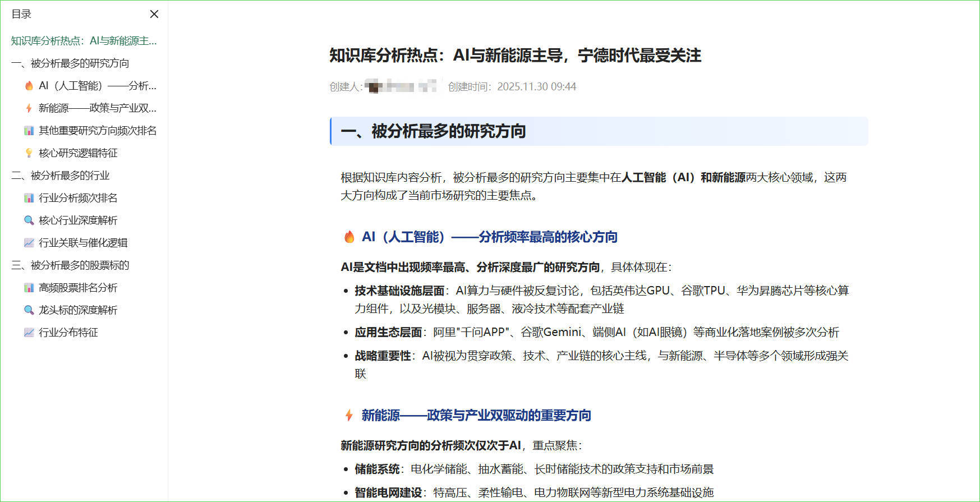
Task: Click lightning icon in 新能源 content heading
Action: pos(349,415)
